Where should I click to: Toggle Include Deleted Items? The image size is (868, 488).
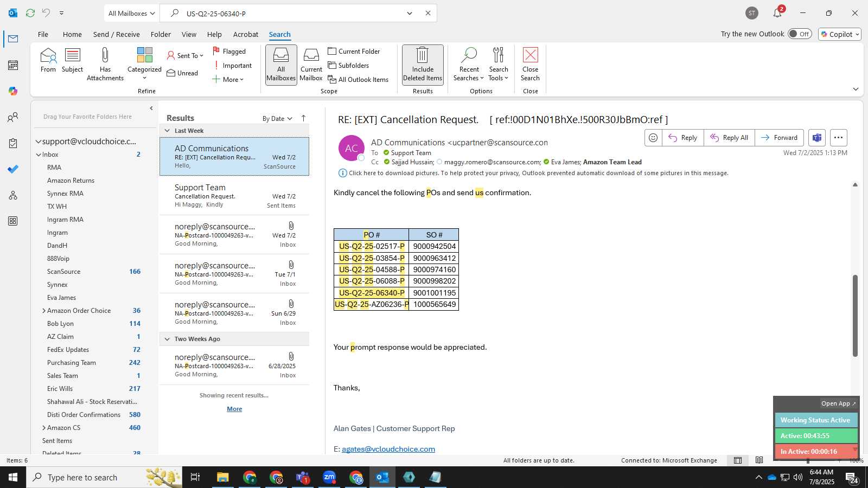coord(423,65)
